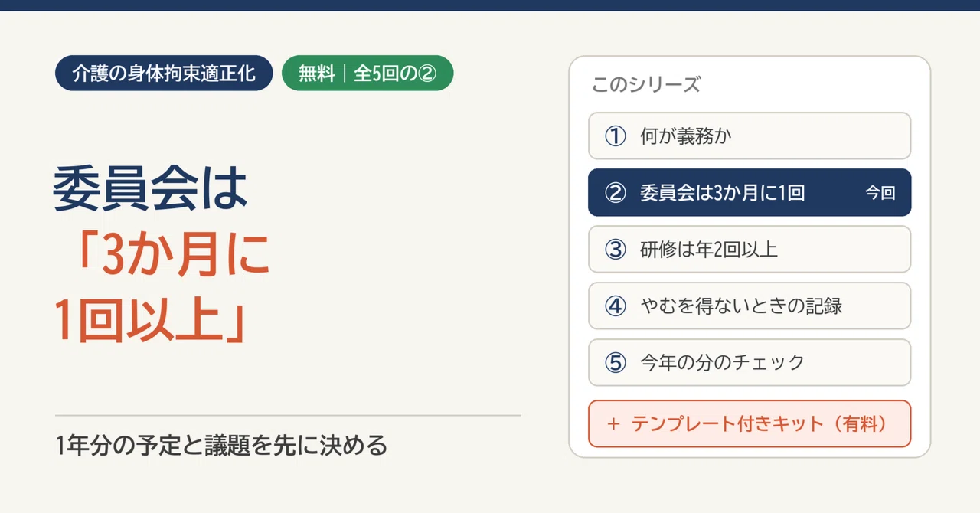Select 委員会は3か月に1回 series entry
Image resolution: width=980 pixels, height=513 pixels.
tap(750, 193)
